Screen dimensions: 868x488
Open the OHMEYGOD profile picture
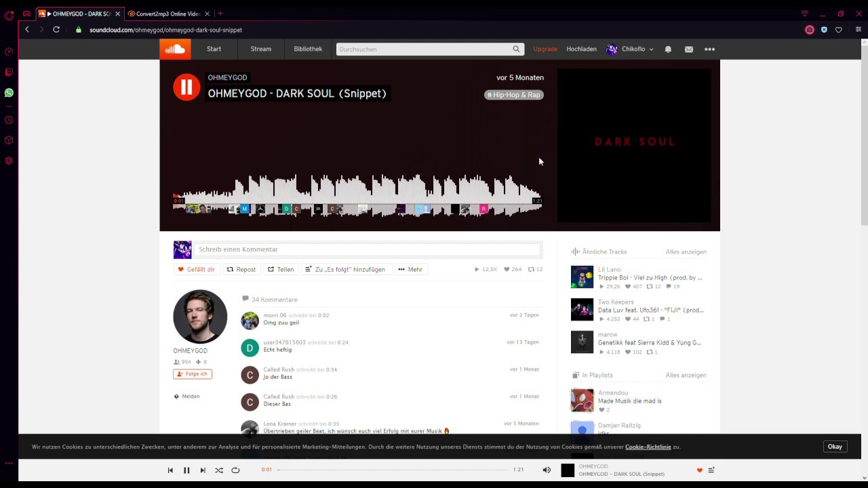pyautogui.click(x=200, y=317)
